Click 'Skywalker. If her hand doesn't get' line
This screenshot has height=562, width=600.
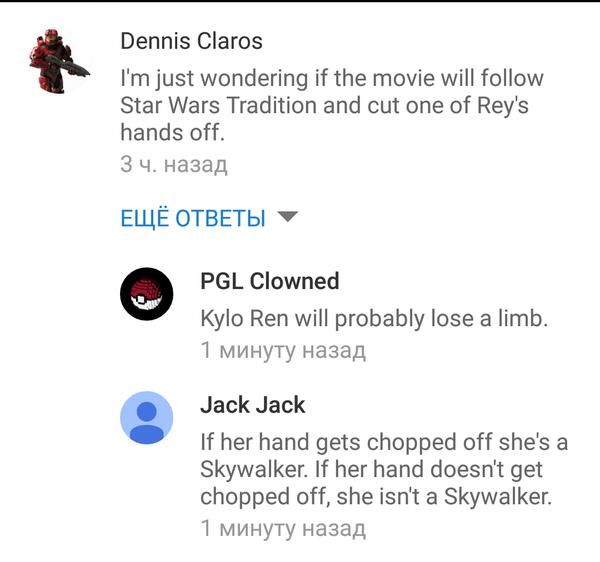[372, 469]
